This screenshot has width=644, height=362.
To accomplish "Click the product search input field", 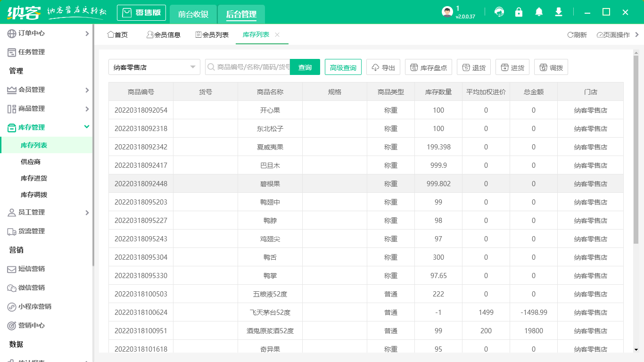I will coord(255,66).
